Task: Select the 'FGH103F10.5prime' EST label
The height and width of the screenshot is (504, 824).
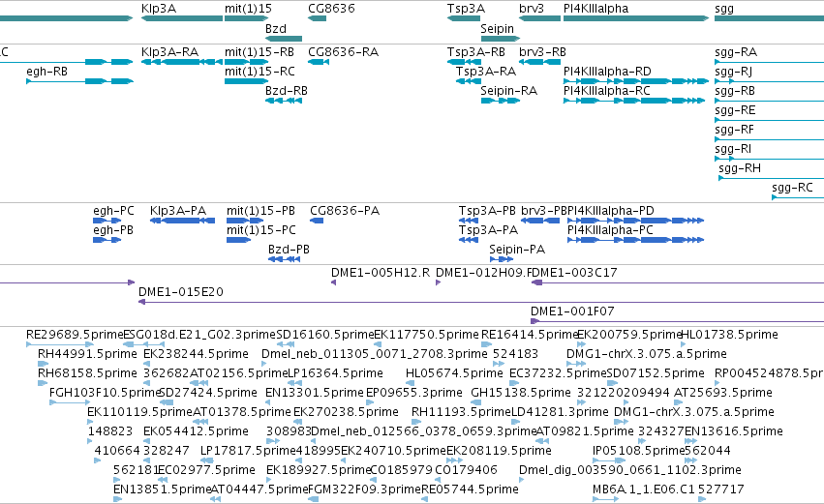Action: pyautogui.click(x=104, y=393)
